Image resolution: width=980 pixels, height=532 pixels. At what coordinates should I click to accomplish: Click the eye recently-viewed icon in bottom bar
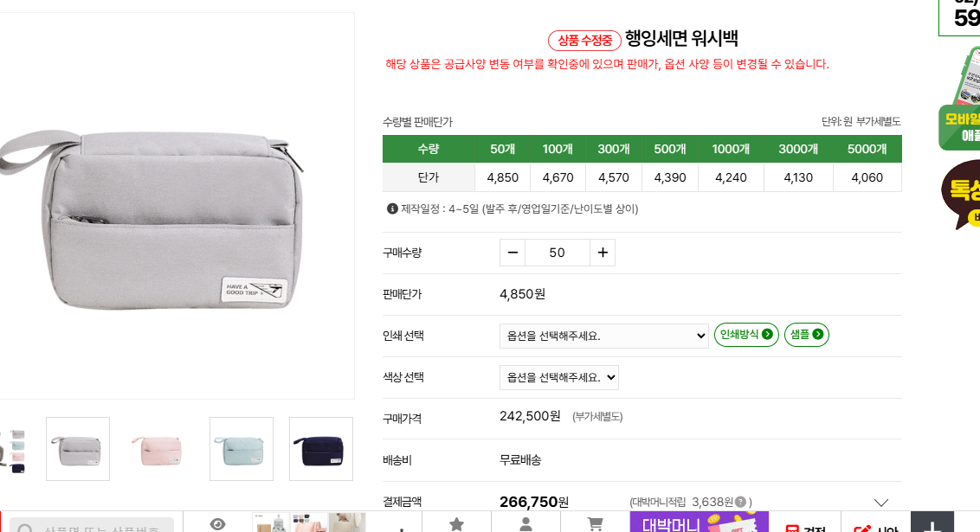pos(217,523)
